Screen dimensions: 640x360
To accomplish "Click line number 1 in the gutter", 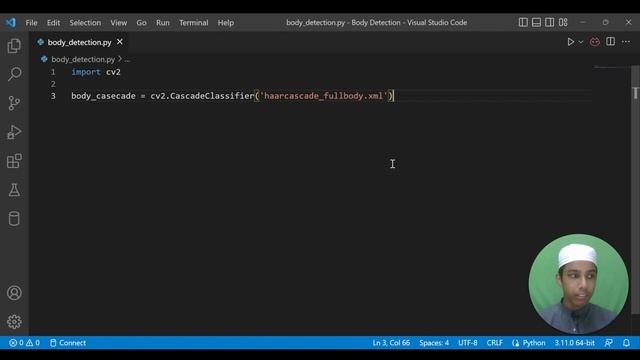I will coord(53,72).
